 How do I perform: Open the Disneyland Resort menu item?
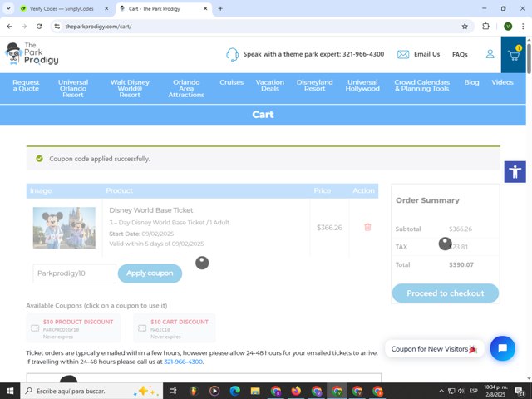314,86
